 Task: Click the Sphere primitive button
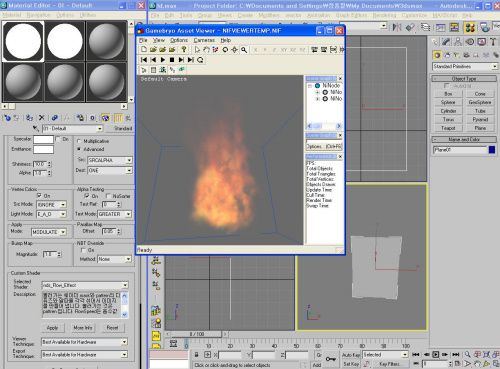click(448, 102)
